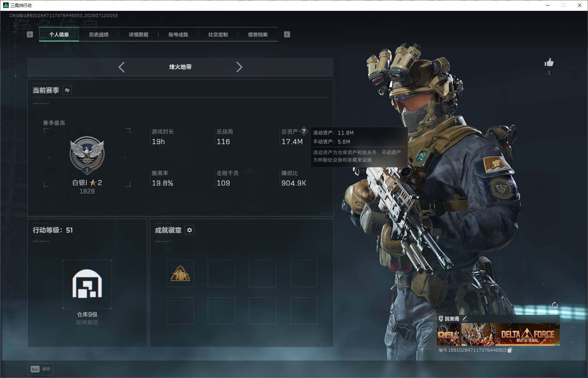Switch to next game mode arrow
Screen dimensions: 588x378
(x=239, y=67)
